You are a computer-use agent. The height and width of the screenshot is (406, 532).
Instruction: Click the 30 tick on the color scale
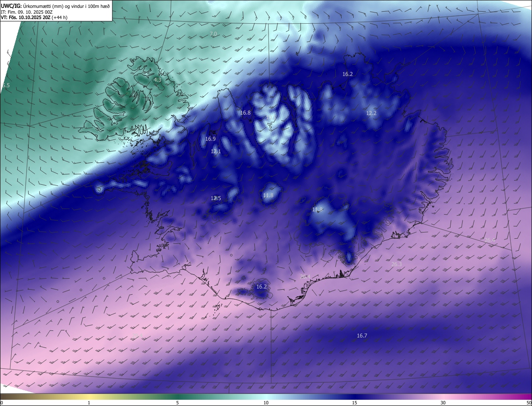(x=443, y=403)
